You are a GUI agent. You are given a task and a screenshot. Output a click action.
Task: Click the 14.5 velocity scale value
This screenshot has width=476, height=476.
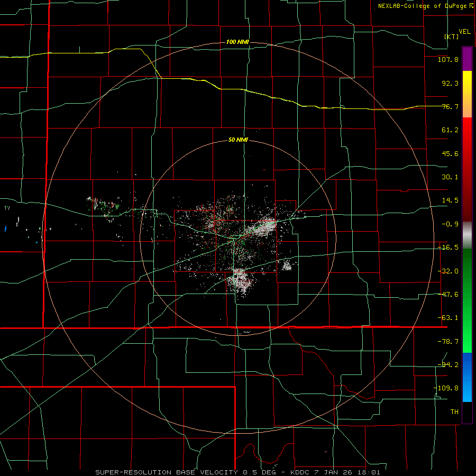[x=450, y=200]
